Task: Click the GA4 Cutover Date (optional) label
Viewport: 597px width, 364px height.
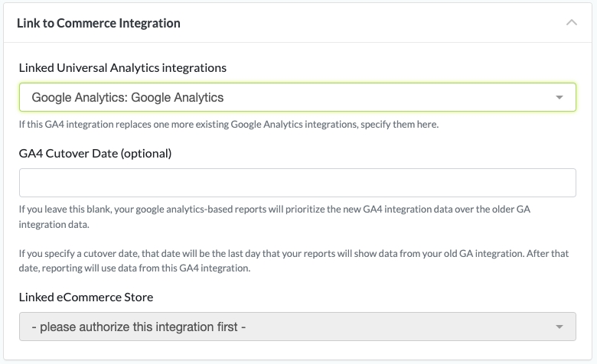Action: tap(95, 153)
